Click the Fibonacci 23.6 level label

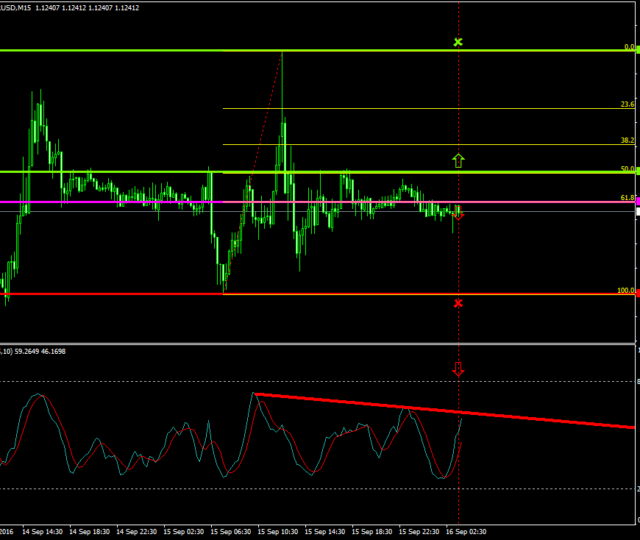(627, 104)
